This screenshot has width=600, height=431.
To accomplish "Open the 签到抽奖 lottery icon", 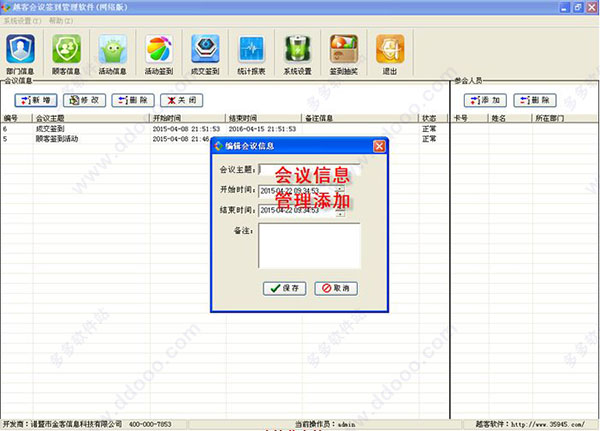I will coord(344,53).
